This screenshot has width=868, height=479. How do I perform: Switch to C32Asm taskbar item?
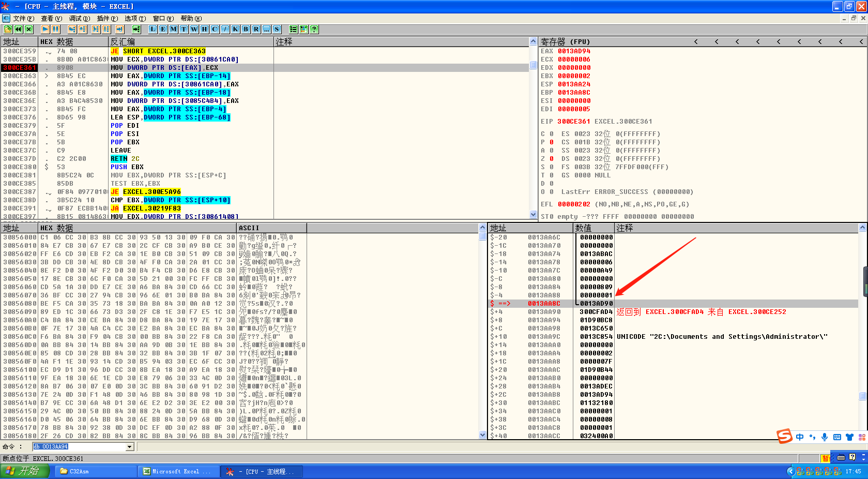click(96, 471)
